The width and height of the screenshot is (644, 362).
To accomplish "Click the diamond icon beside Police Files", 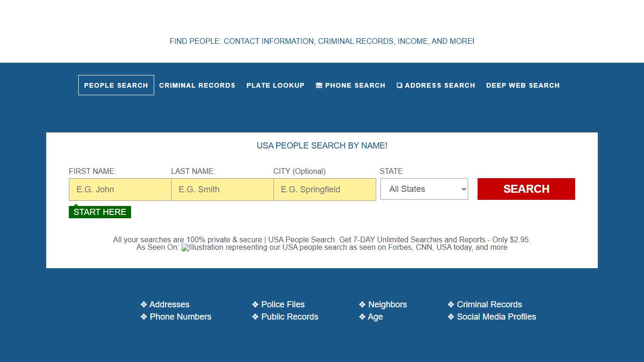I will tap(255, 304).
